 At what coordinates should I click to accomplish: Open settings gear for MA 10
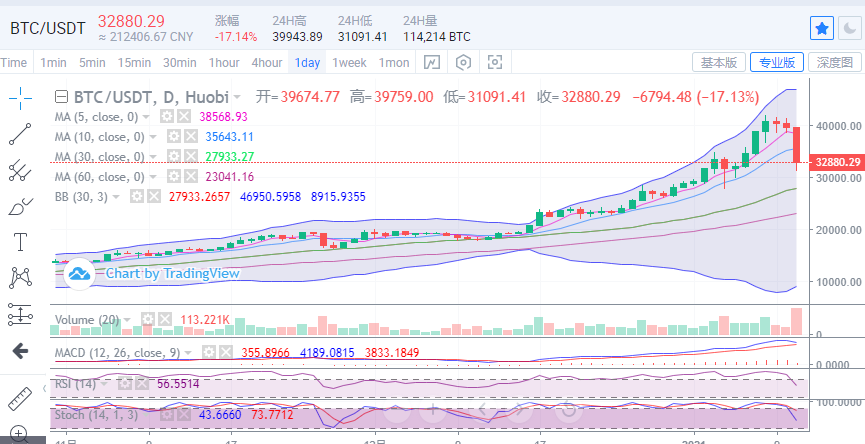coord(174,136)
